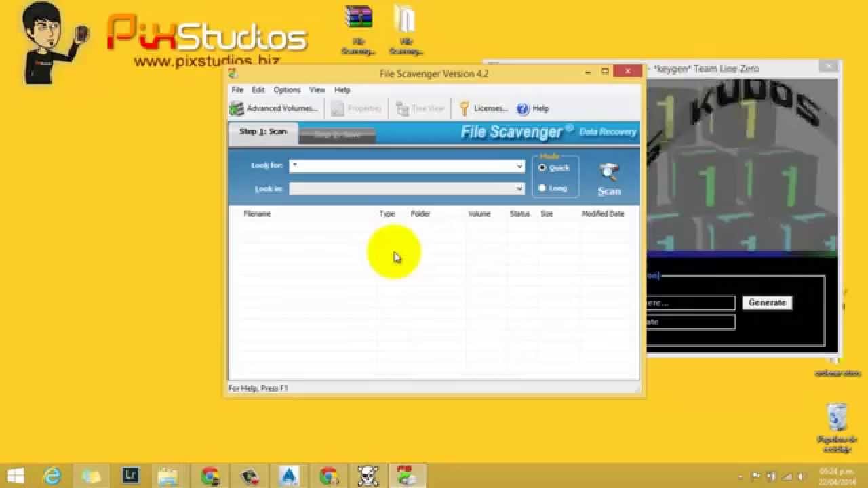
Task: Select the Quick mode radio button
Action: (x=542, y=167)
